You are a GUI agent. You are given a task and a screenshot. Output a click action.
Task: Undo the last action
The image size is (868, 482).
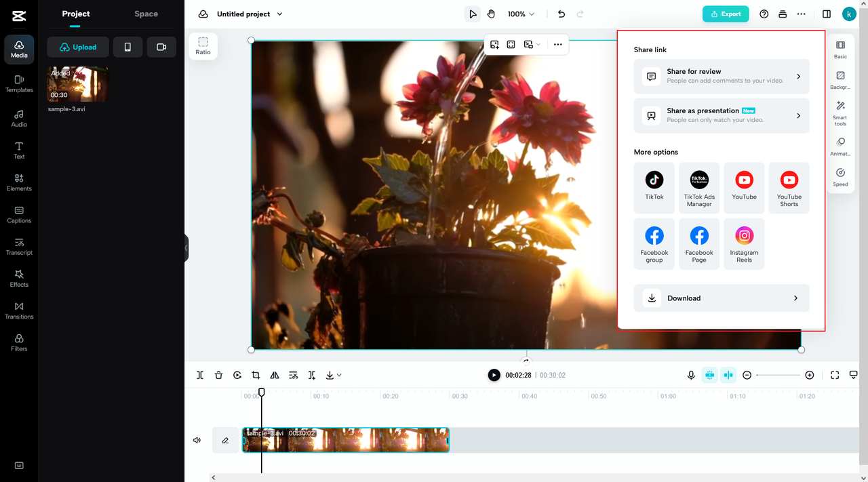[561, 14]
